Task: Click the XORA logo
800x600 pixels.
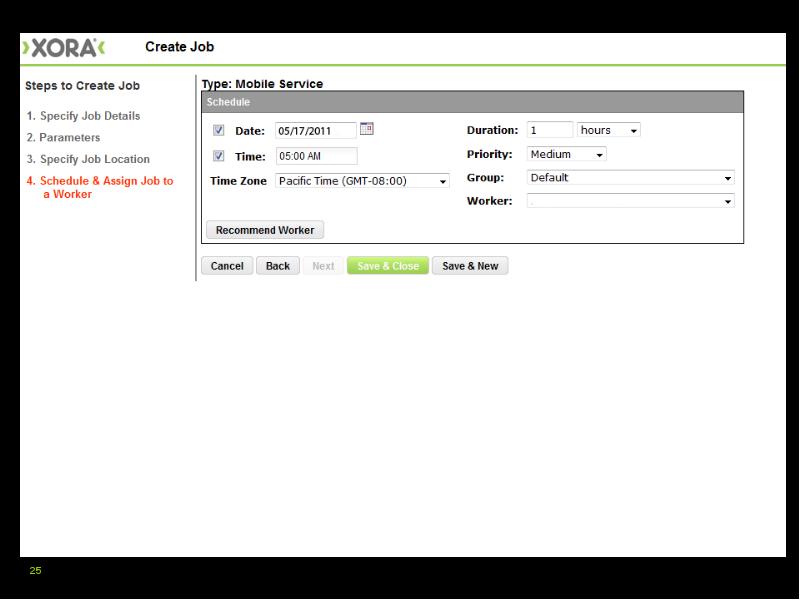Action: coord(63,48)
